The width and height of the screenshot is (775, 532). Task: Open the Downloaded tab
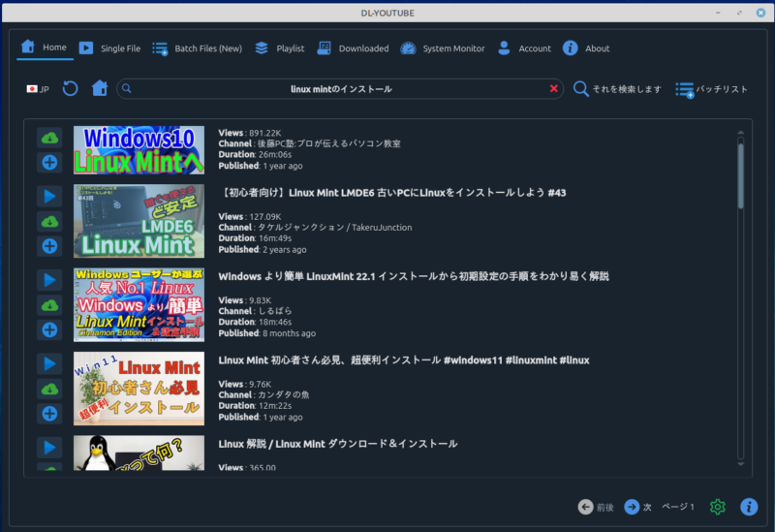coord(353,48)
